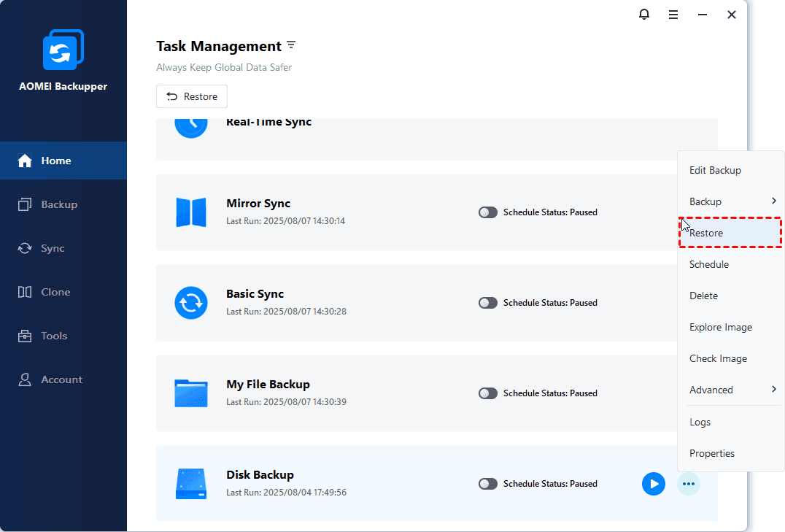This screenshot has width=785, height=532.
Task: Click the AOMEI Backupper logo icon
Action: point(63,50)
